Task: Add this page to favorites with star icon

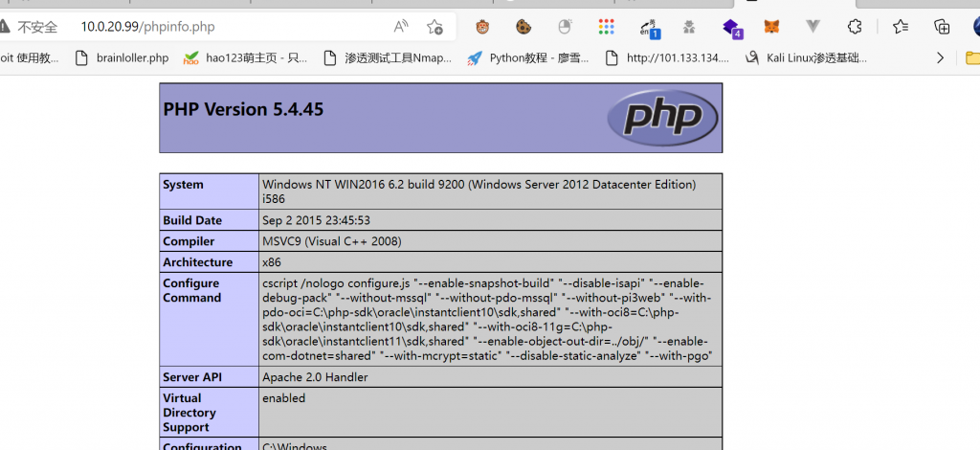Action: click(x=434, y=27)
